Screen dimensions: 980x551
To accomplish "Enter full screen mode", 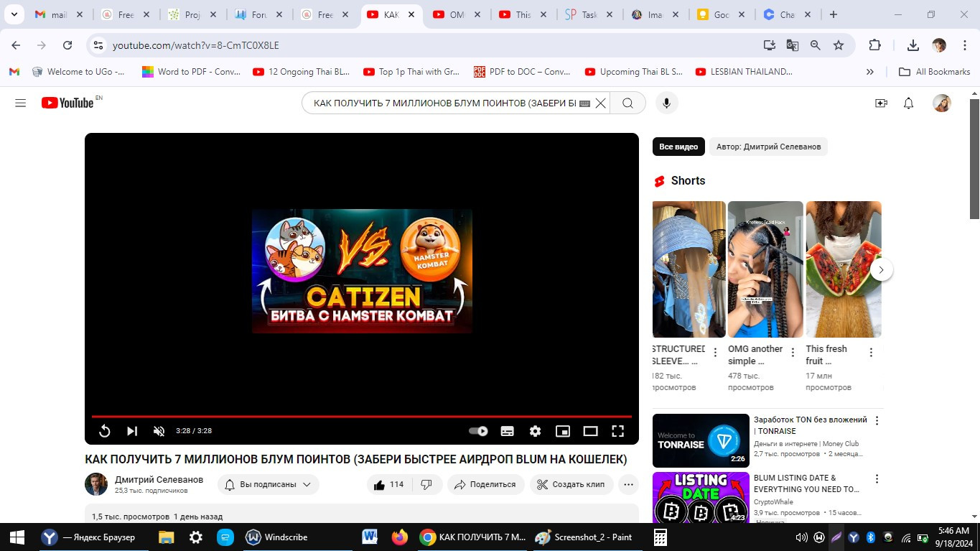I will click(x=617, y=431).
